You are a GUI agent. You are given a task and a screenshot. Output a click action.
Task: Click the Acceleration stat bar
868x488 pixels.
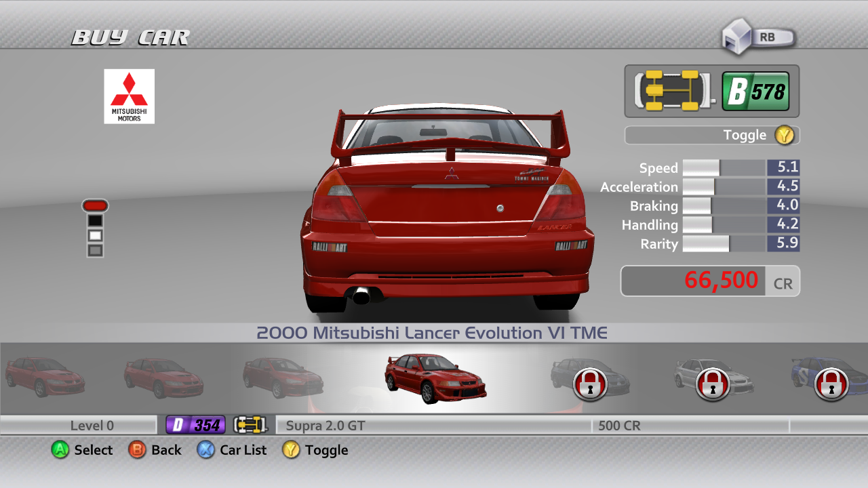pos(724,187)
